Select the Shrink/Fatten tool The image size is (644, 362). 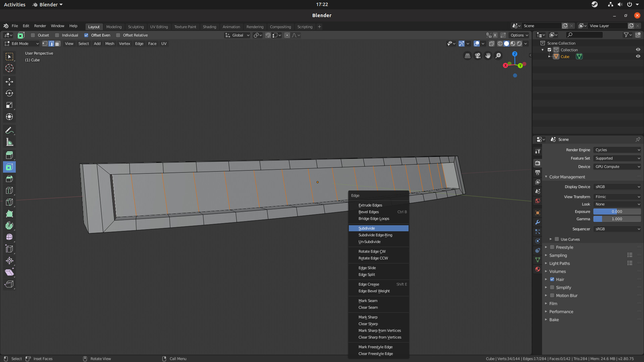[9, 261]
